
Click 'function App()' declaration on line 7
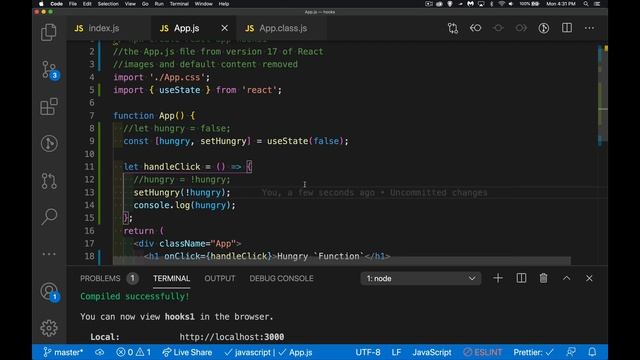[x=149, y=116]
